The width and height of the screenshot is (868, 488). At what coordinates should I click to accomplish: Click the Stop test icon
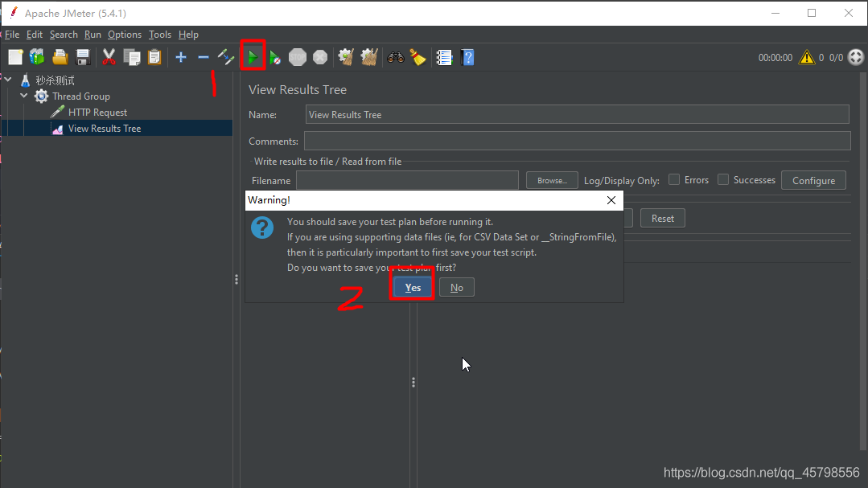click(298, 57)
